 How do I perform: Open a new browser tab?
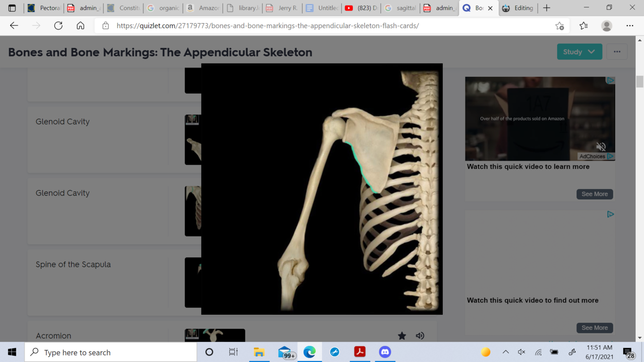click(546, 8)
